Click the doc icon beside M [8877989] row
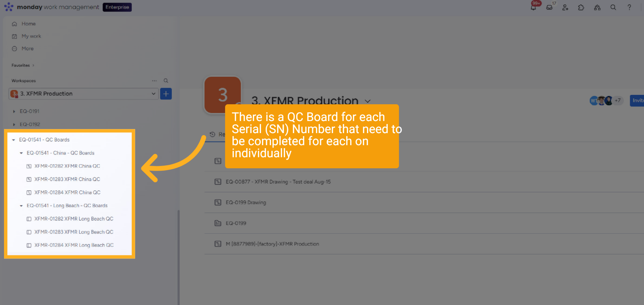 [218, 244]
